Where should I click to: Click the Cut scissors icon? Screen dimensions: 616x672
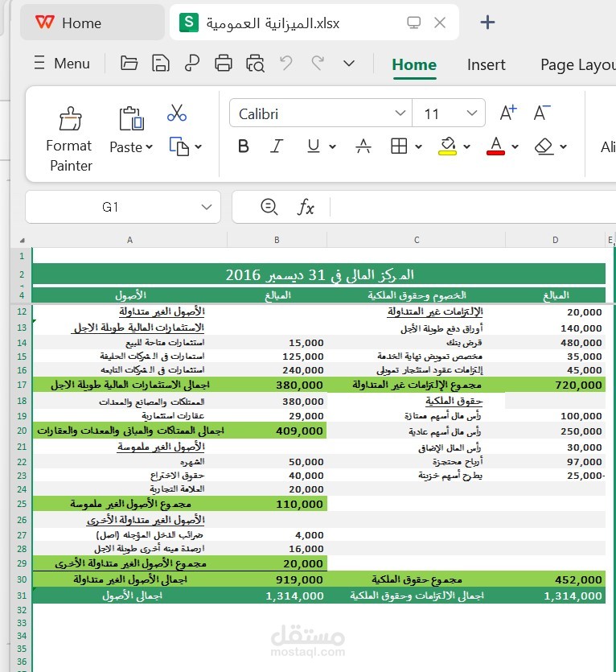tap(177, 113)
